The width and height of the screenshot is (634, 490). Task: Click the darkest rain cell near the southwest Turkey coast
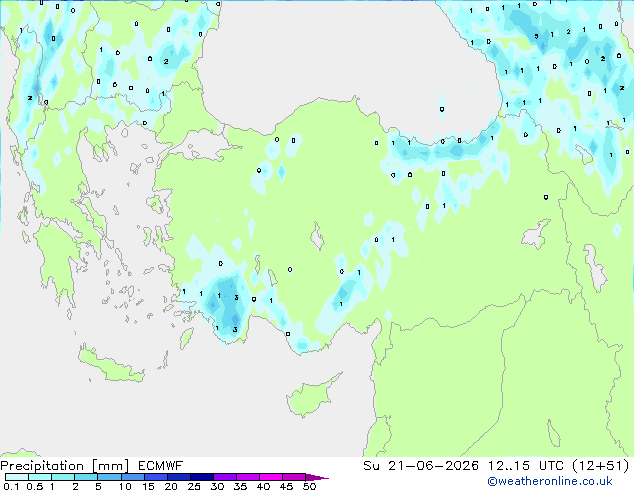click(x=234, y=311)
